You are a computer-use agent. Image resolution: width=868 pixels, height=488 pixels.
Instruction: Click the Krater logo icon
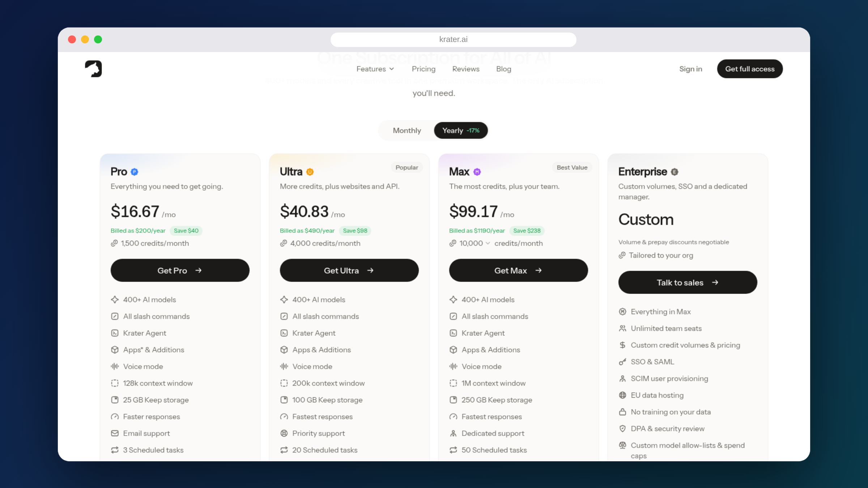click(93, 69)
